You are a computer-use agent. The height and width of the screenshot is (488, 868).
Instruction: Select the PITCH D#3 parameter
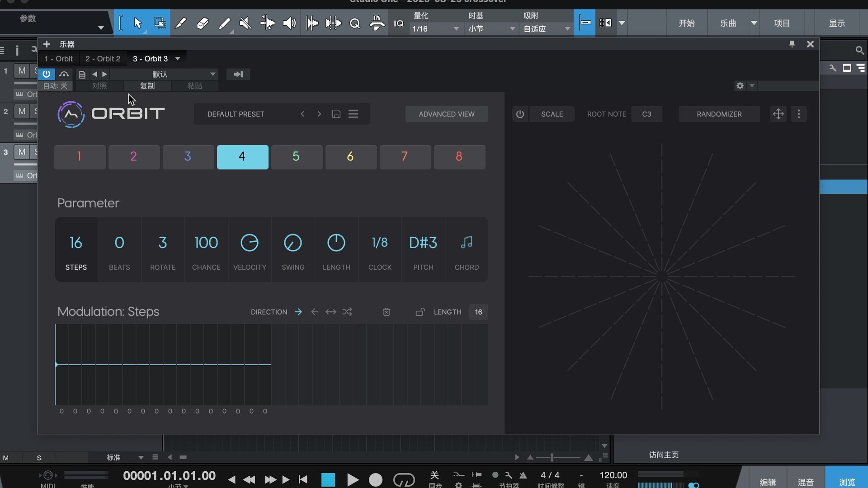pos(423,249)
